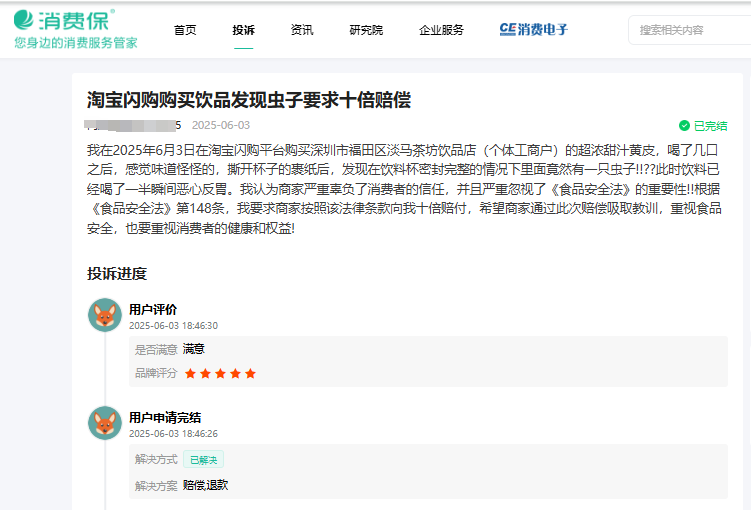The width and height of the screenshot is (751, 510).
Task: Click the 品牌评分 label
Action: click(156, 373)
